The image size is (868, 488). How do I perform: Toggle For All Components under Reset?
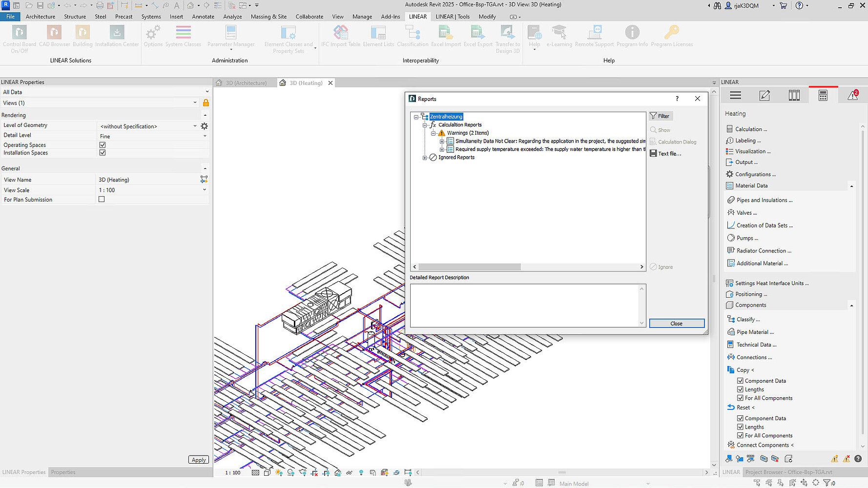click(x=740, y=436)
